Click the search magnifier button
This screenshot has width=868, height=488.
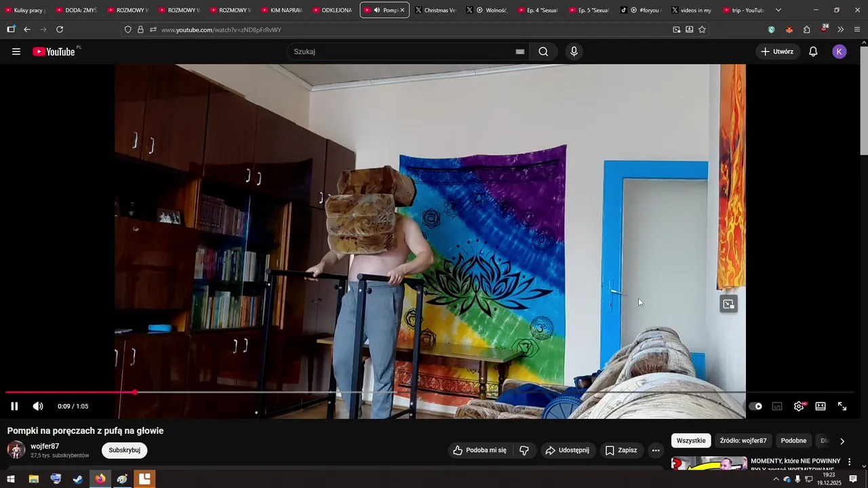(x=543, y=52)
